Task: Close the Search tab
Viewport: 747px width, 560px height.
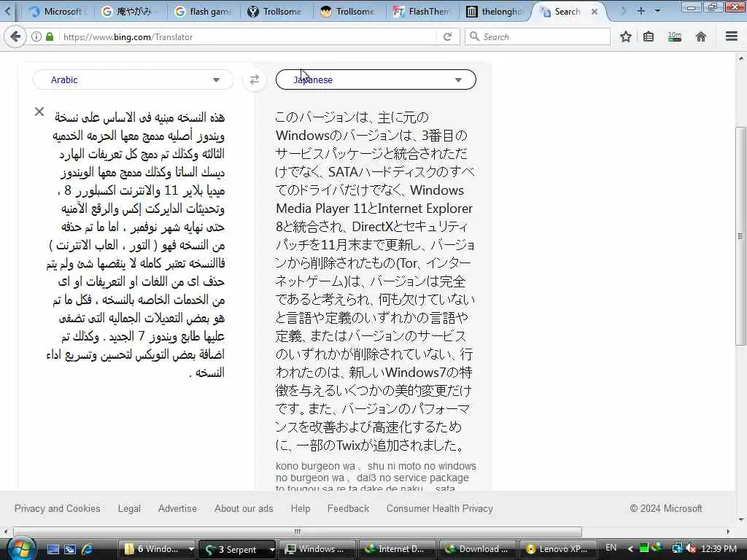Action: [x=595, y=12]
